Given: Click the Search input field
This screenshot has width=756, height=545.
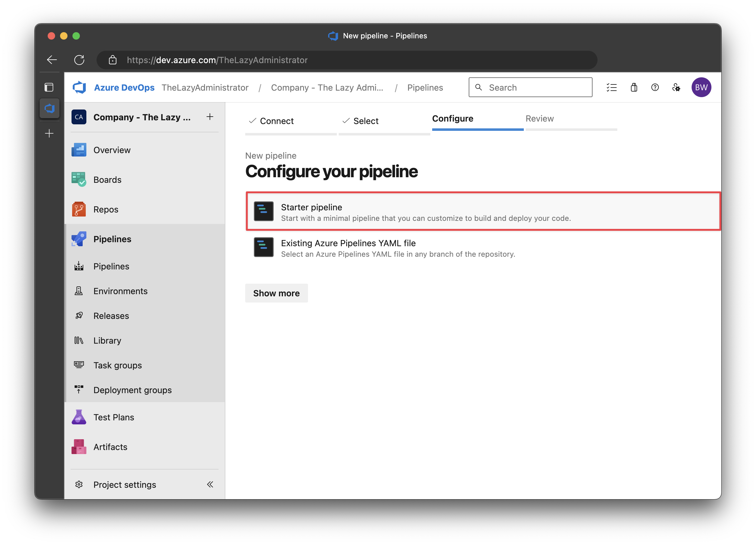Looking at the screenshot, I should click(530, 87).
